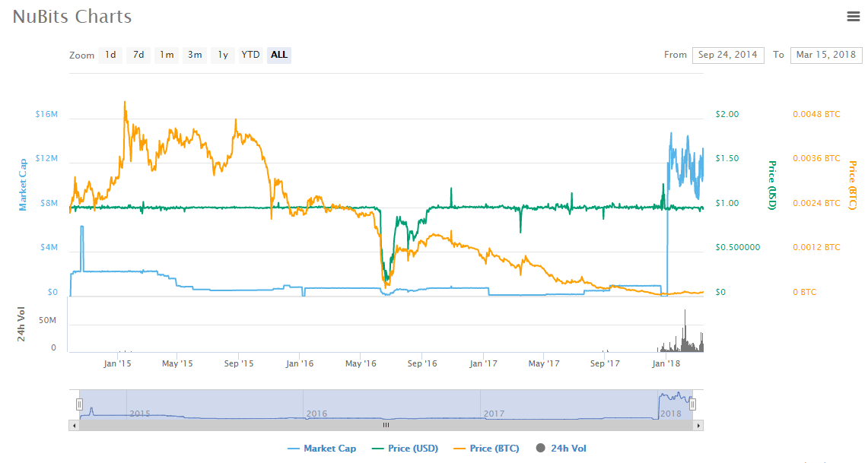Switch zoom to 1y
The width and height of the screenshot is (868, 463).
[x=223, y=55]
